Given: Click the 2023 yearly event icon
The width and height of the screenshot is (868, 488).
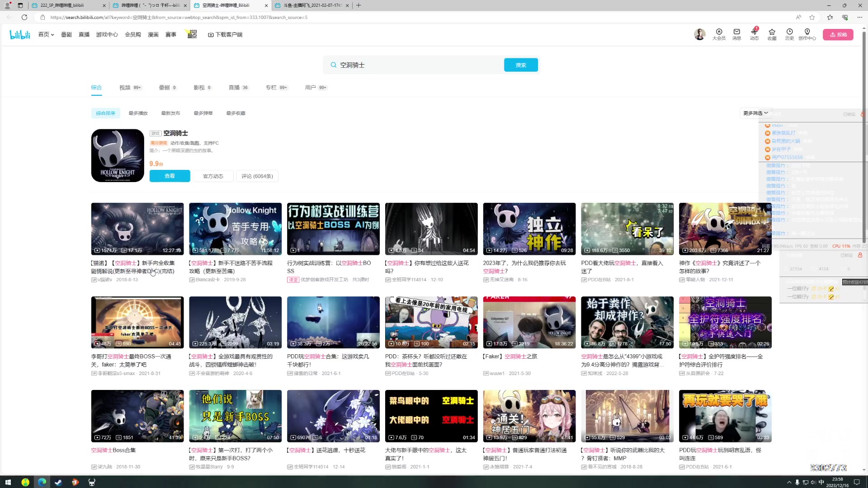Looking at the screenshot, I should (192, 34).
